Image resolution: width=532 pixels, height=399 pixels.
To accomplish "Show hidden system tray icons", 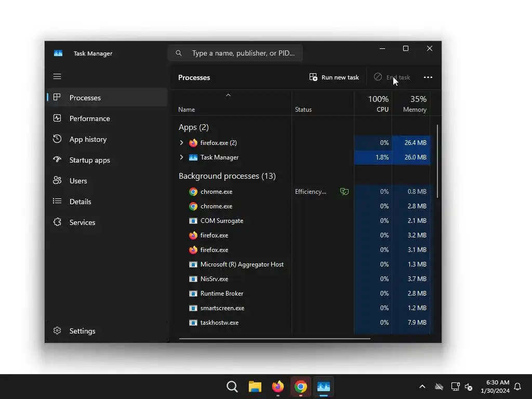I will tap(422, 387).
